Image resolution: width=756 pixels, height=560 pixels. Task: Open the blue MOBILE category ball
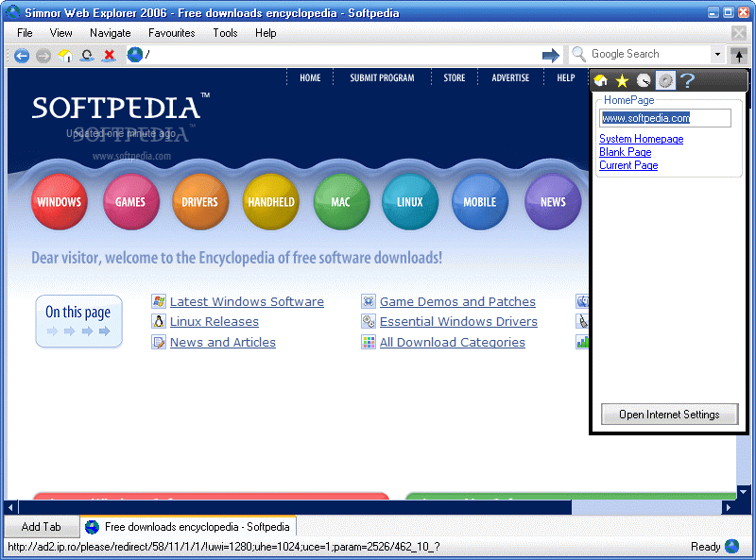point(480,201)
